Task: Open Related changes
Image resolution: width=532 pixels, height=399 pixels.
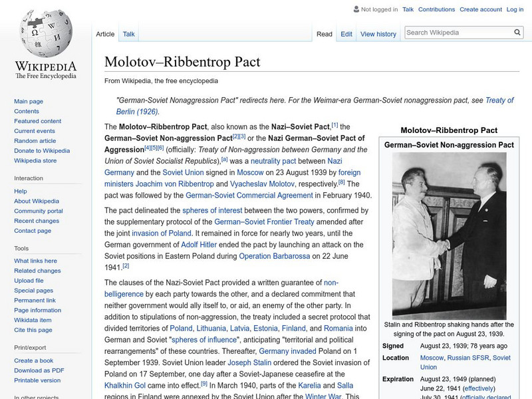Action: 37,271
